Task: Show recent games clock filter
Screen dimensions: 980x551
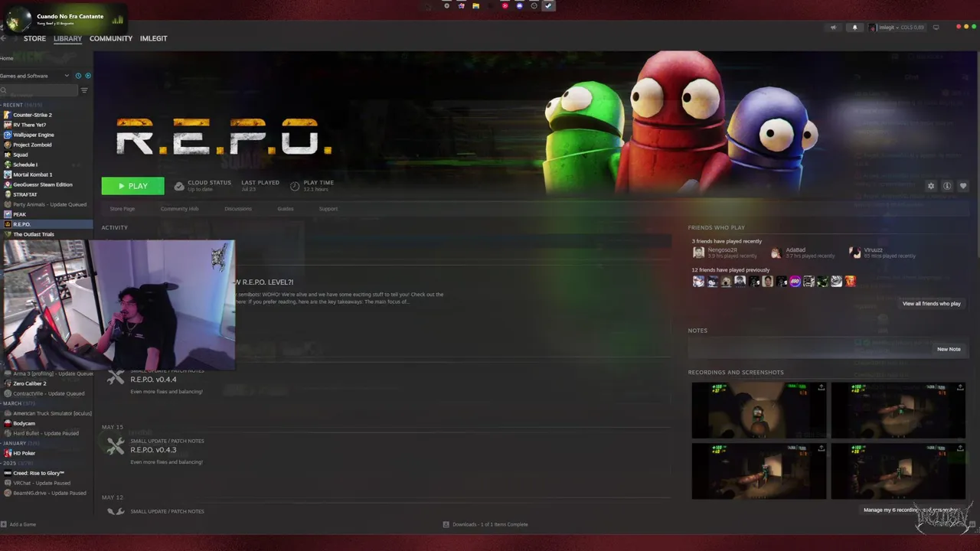Action: [78, 76]
